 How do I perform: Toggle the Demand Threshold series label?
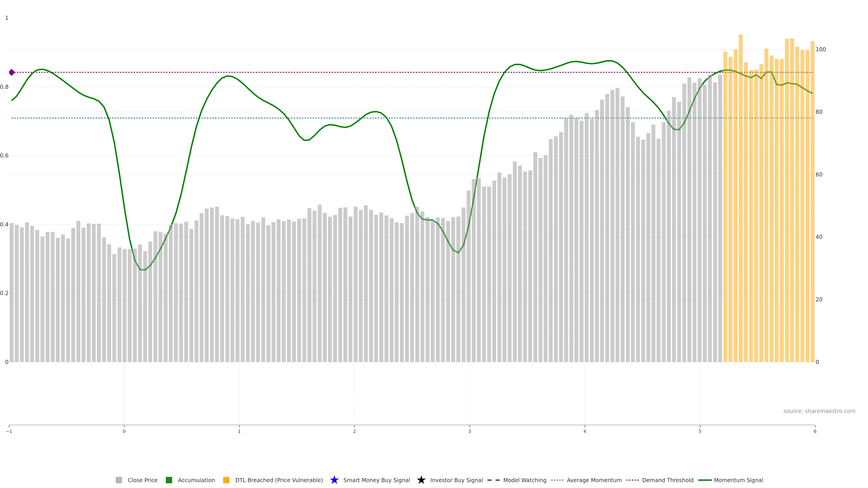coord(668,480)
